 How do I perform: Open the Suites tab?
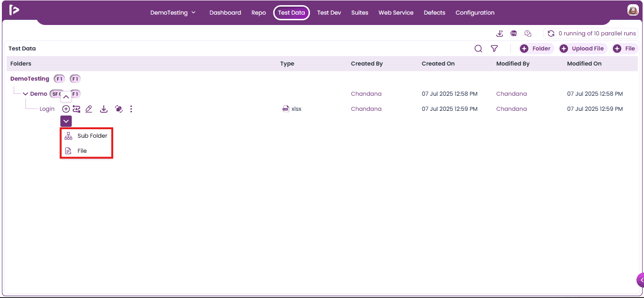[x=360, y=13]
